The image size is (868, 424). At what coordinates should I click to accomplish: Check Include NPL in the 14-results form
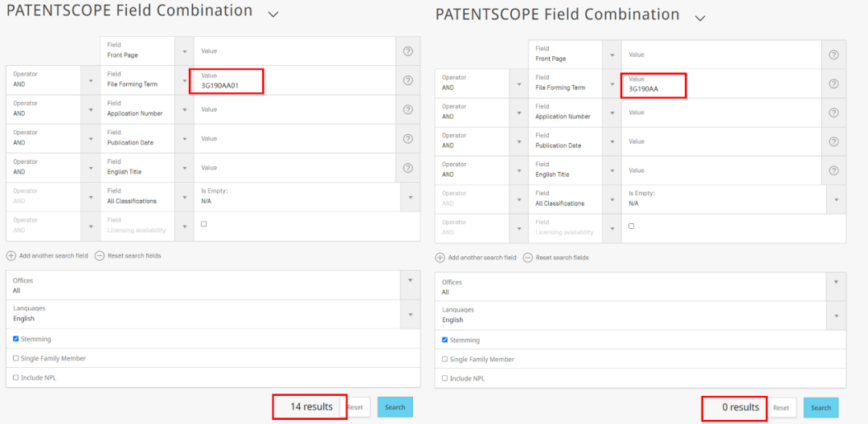coord(15,377)
